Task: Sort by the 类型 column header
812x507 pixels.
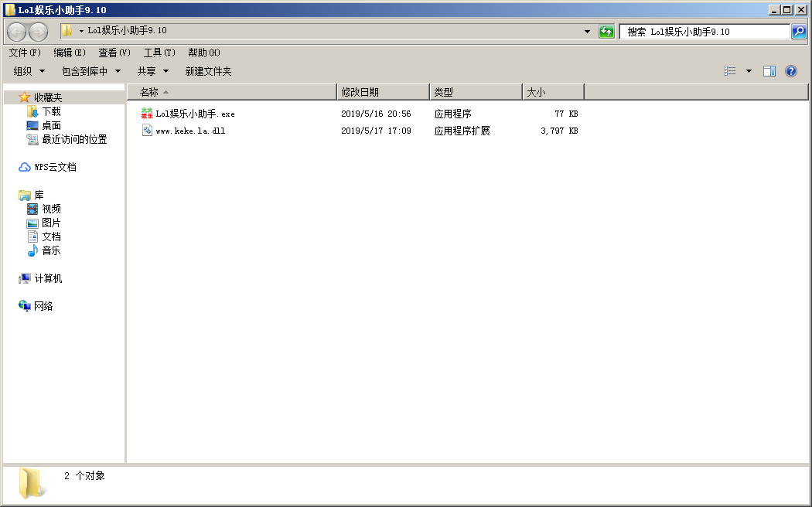Action: 476,92
